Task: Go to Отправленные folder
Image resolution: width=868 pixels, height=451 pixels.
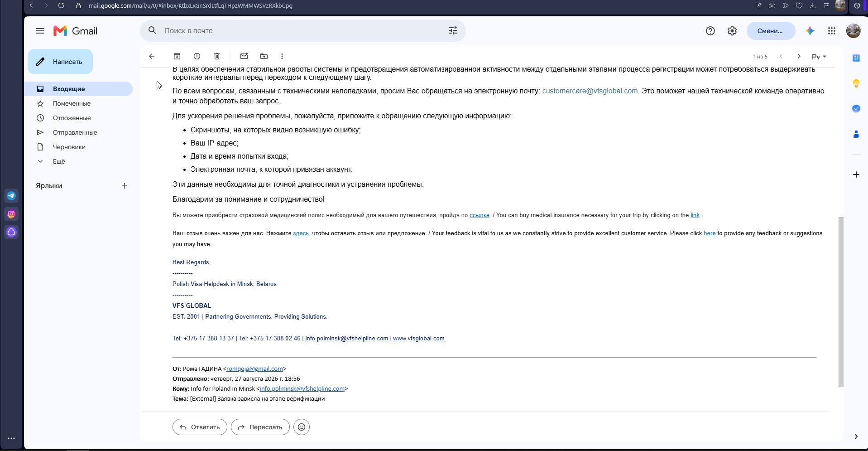Action: 75,132
